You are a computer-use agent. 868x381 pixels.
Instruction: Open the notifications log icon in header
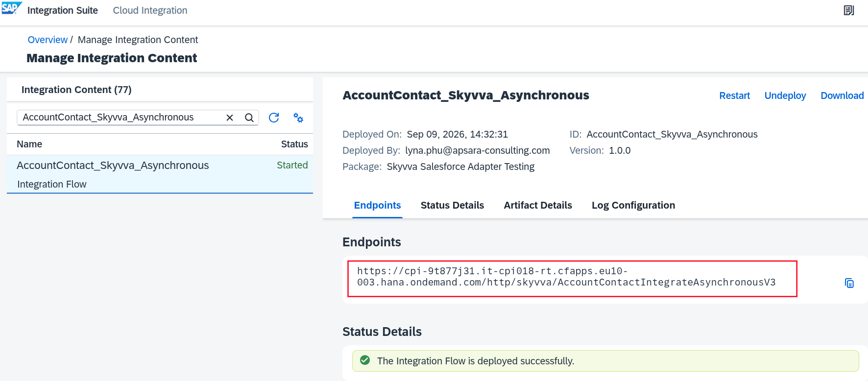click(849, 10)
